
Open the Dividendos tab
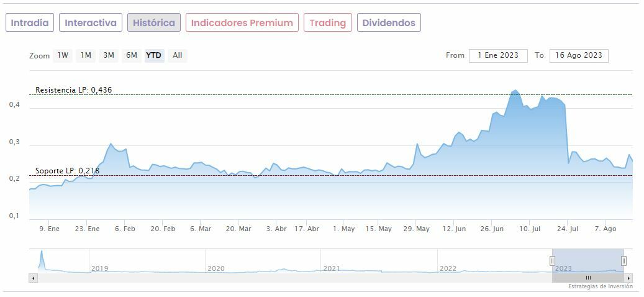pos(389,23)
